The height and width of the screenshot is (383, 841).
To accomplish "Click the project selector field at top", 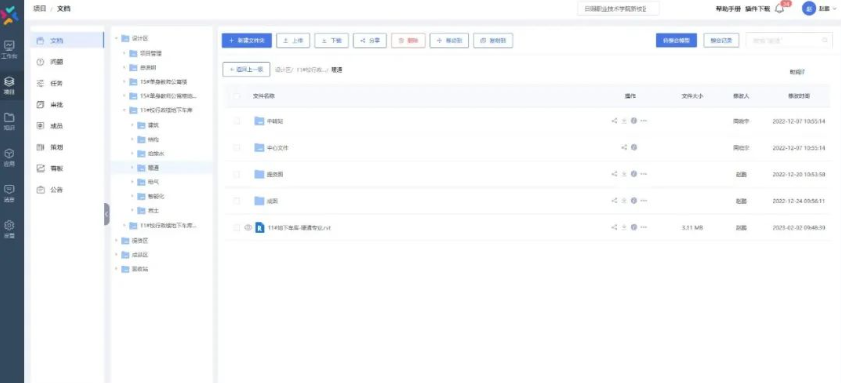I will 618,9.
